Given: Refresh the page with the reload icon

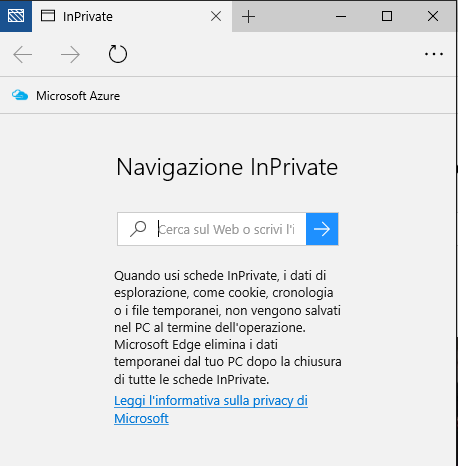Looking at the screenshot, I should coord(118,54).
